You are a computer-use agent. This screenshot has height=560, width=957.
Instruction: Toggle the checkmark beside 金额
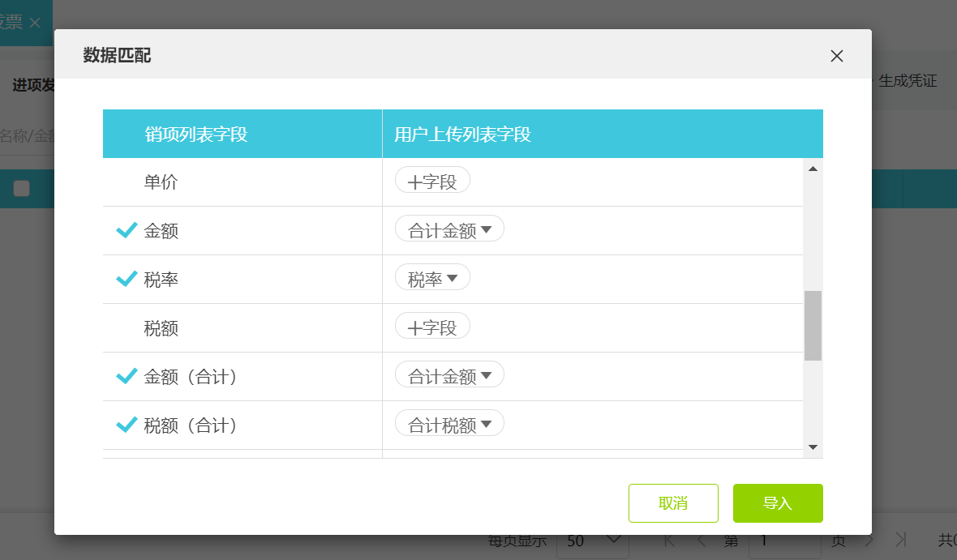[127, 230]
